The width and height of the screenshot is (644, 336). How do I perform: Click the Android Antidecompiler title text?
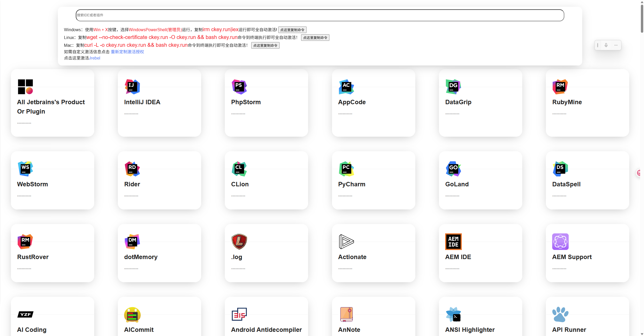tap(266, 330)
